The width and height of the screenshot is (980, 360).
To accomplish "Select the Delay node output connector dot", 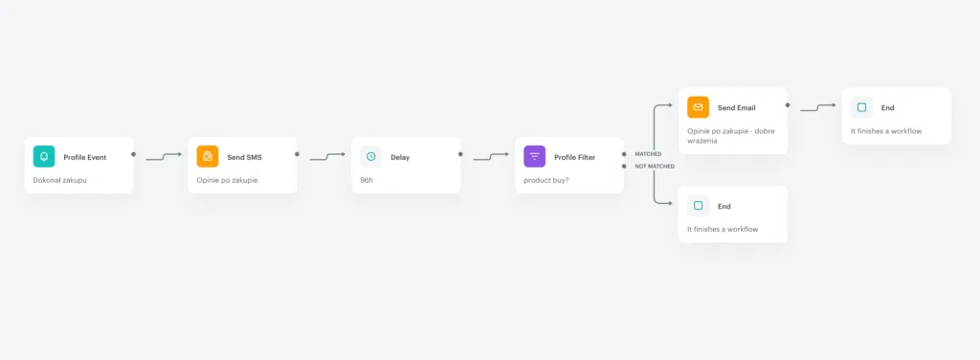I will (x=460, y=154).
